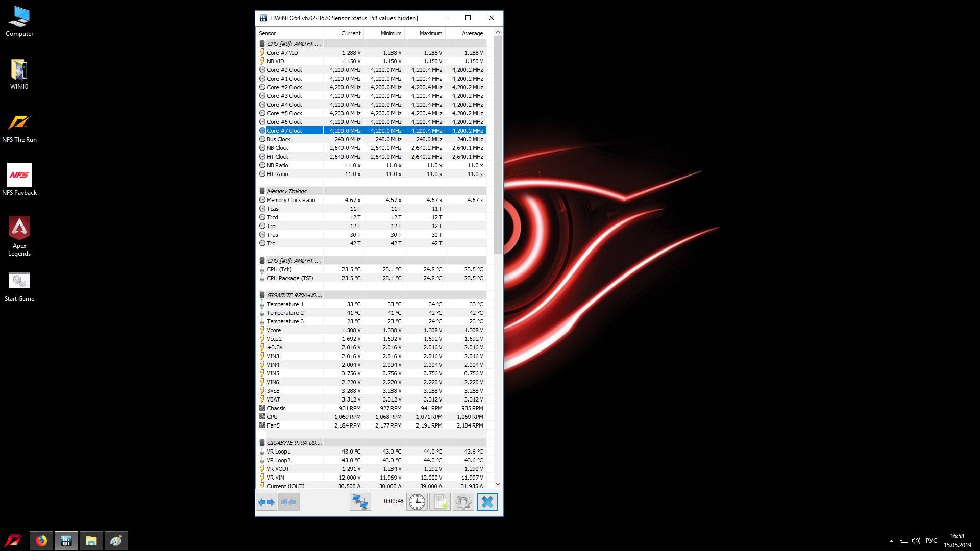Select the NB Clock row
This screenshot has width=980, height=551.
(x=278, y=148)
